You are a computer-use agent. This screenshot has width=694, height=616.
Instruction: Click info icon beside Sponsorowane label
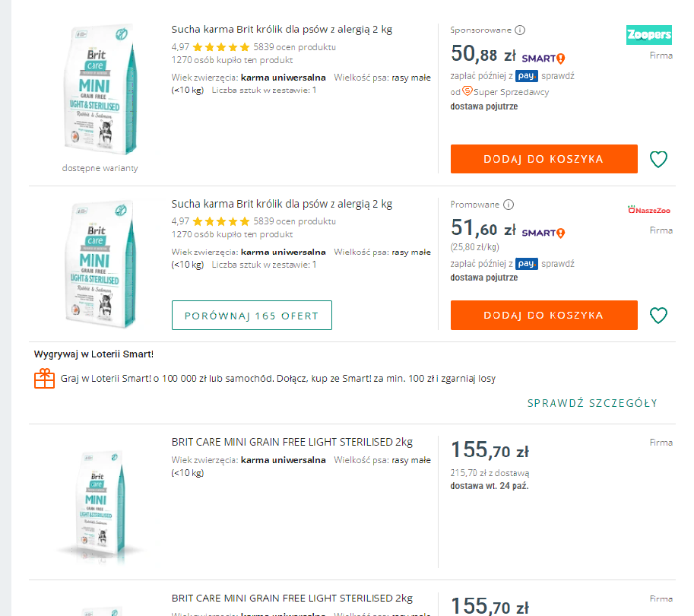click(x=521, y=30)
